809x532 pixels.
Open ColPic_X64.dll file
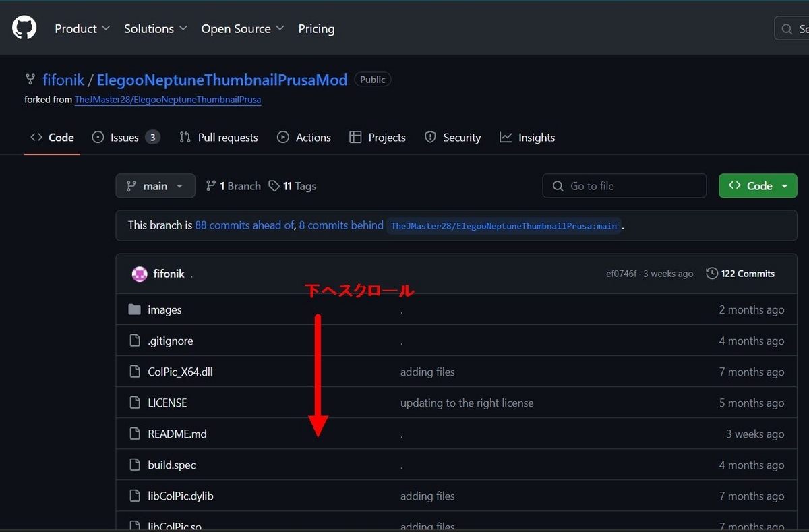click(180, 372)
